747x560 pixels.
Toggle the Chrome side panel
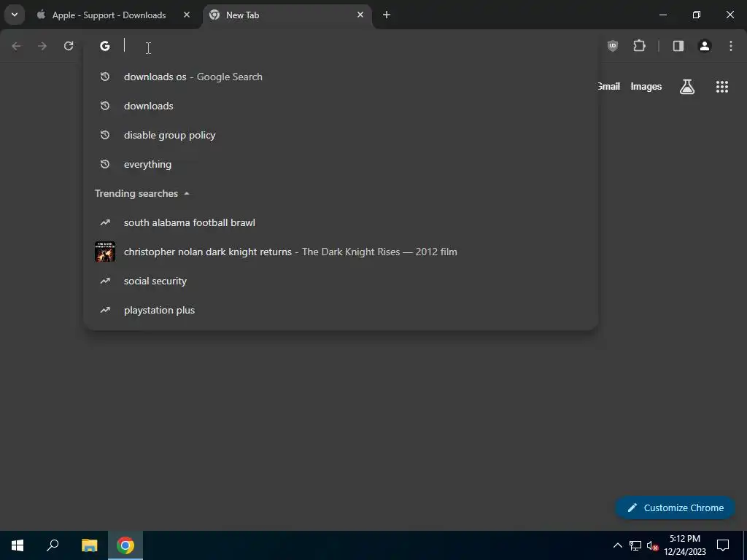tap(678, 46)
